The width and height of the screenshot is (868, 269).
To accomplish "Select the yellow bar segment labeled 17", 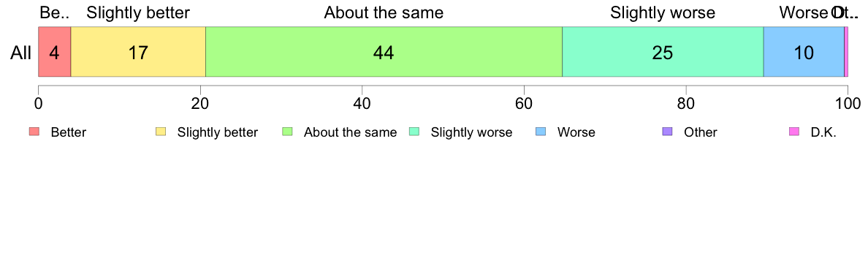I will (x=138, y=51).
